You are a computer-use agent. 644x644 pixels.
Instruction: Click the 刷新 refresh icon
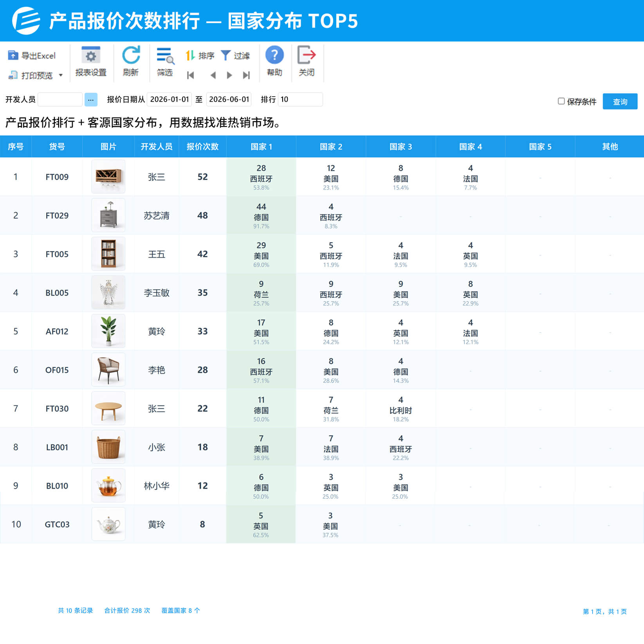click(x=131, y=55)
